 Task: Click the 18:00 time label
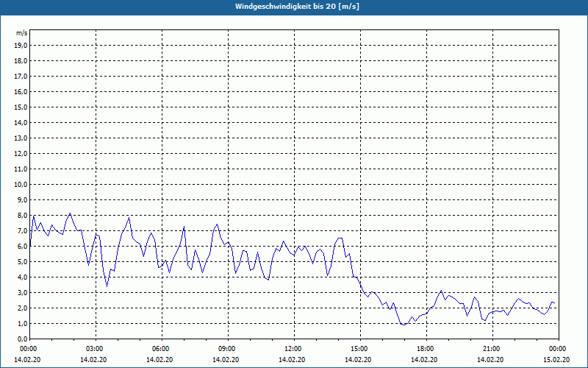(426, 348)
